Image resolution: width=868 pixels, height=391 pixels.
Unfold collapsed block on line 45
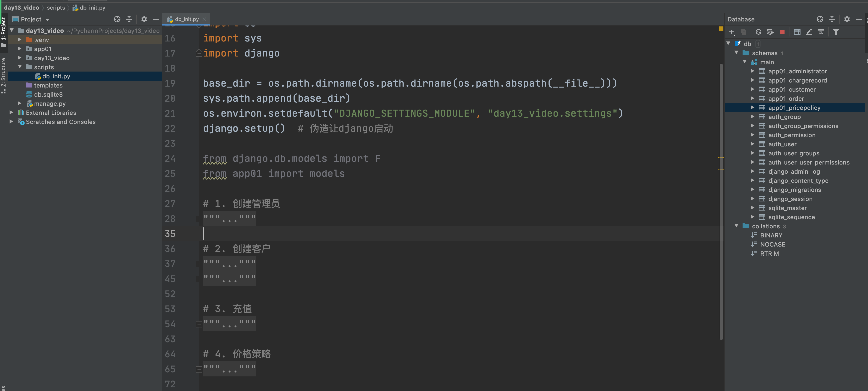coord(199,279)
